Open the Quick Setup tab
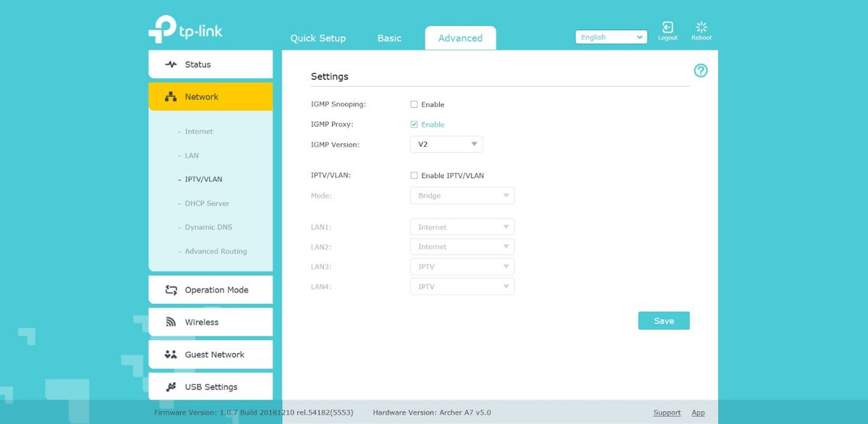 [x=318, y=38]
